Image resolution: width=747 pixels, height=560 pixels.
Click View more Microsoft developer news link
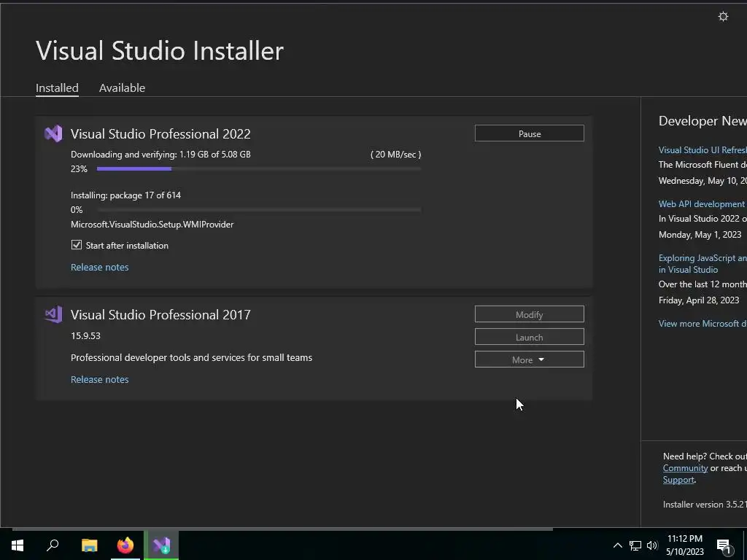click(703, 323)
